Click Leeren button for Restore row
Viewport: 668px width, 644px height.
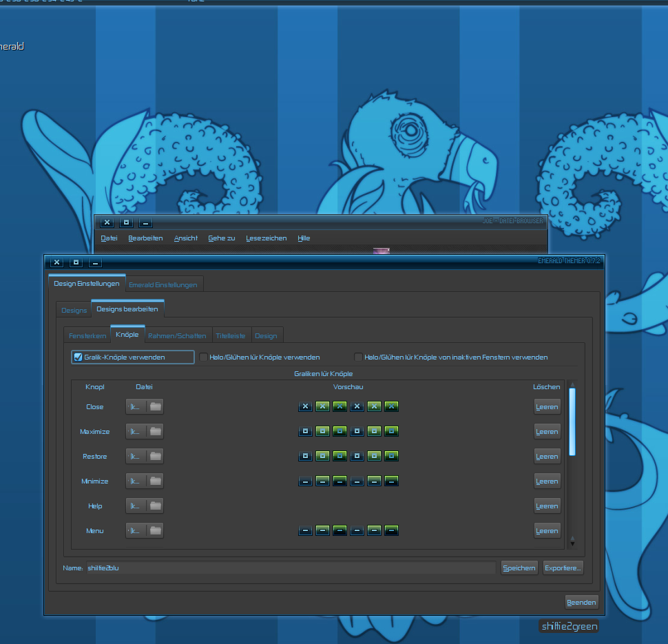[547, 456]
